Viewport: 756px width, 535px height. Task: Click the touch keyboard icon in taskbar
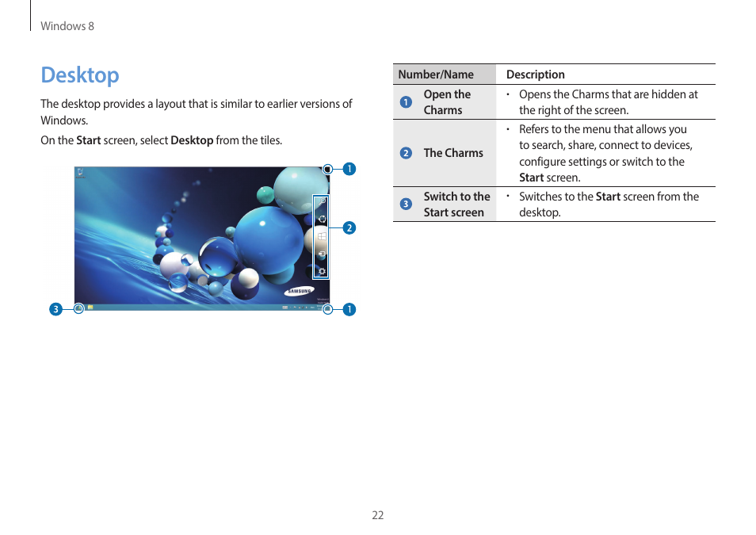coord(285,308)
